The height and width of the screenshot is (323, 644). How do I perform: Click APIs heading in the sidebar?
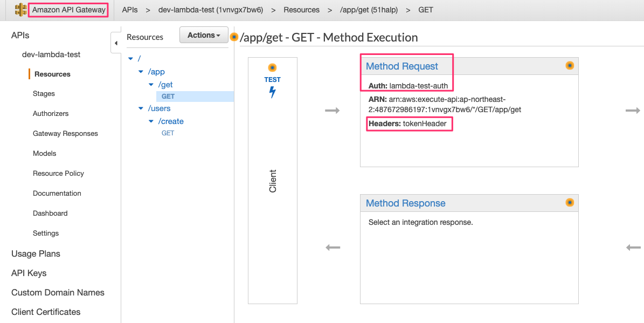coord(20,36)
